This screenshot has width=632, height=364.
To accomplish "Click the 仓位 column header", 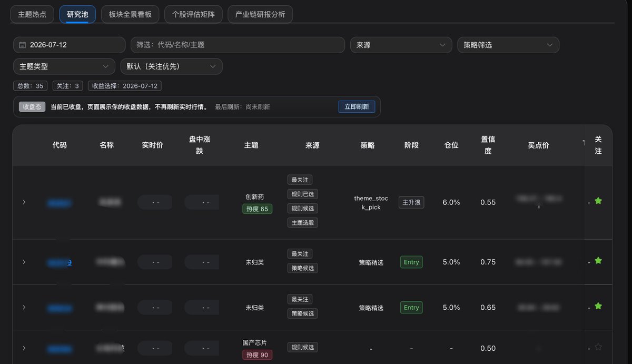I will [451, 145].
